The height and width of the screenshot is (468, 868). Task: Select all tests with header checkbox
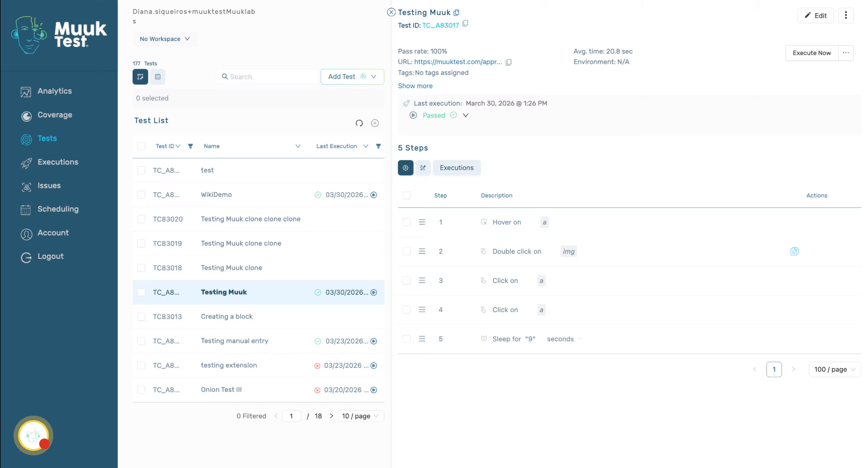[141, 146]
